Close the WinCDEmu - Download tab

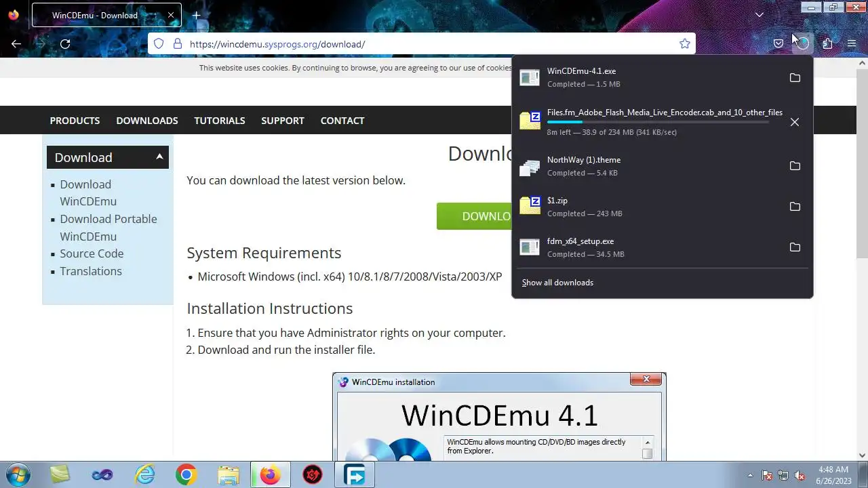tap(171, 15)
